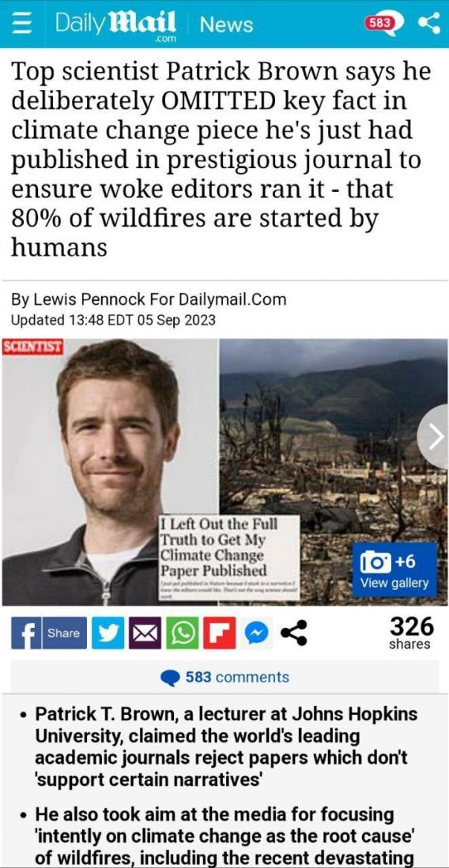
Task: Tap the Daily Mail logo
Action: click(115, 25)
